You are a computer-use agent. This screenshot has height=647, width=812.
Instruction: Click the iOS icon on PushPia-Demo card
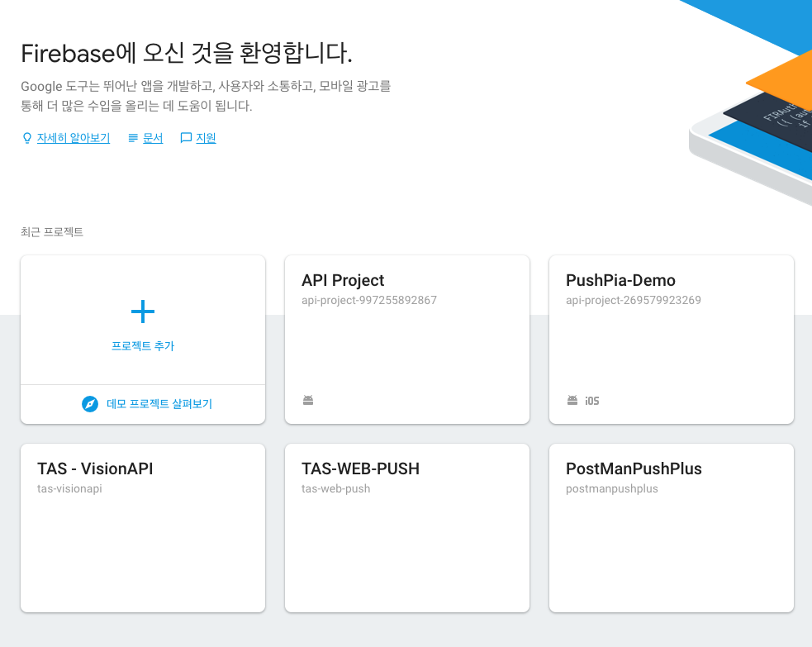[x=592, y=401]
